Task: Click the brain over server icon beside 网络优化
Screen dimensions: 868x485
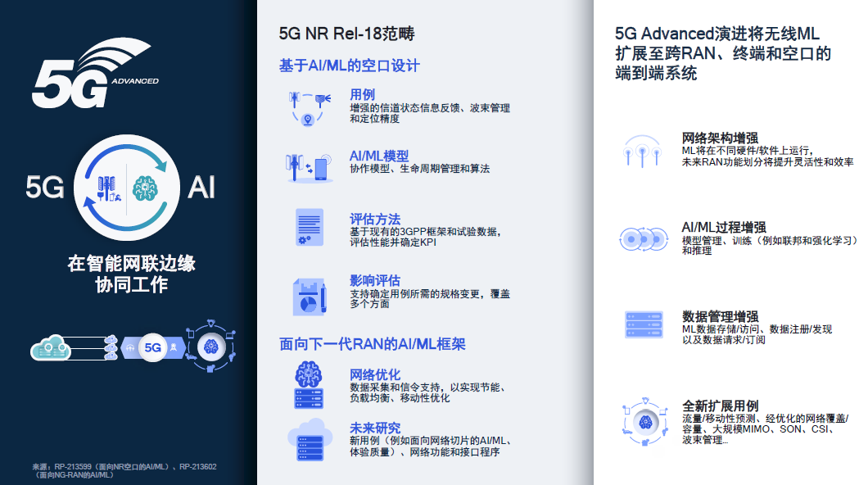Action: tap(309, 385)
